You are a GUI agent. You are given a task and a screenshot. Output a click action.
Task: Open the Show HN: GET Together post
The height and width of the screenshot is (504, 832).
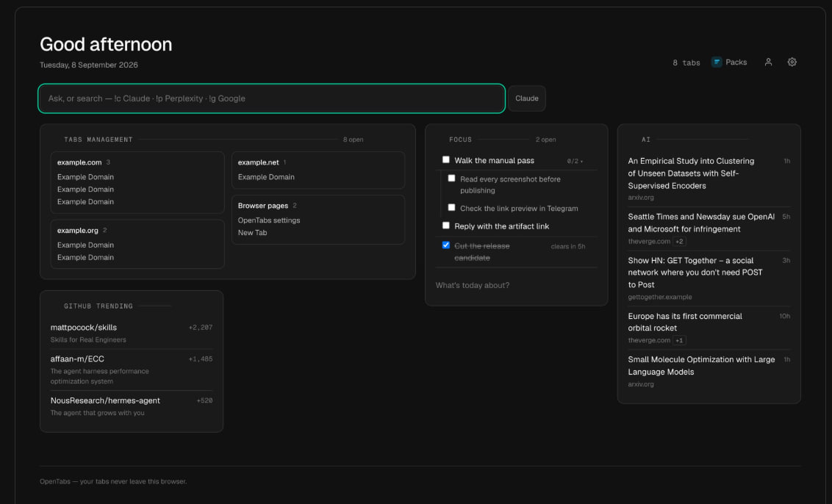tap(695, 272)
